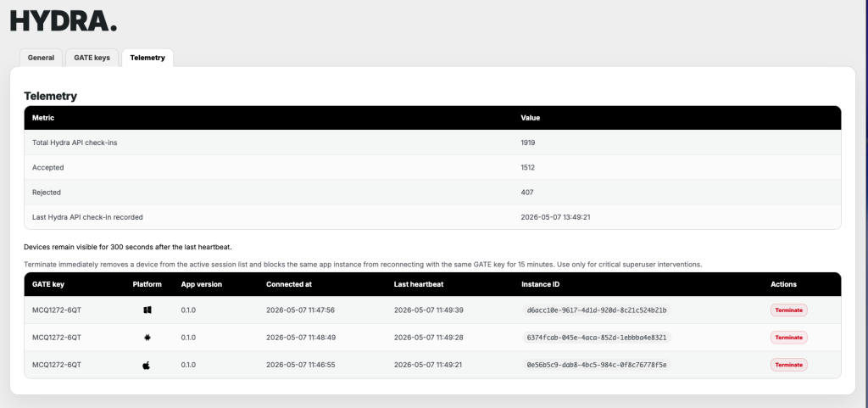Click the HYDRA logo
Image resolution: width=868 pixels, height=408 pixels.
pos(64,21)
